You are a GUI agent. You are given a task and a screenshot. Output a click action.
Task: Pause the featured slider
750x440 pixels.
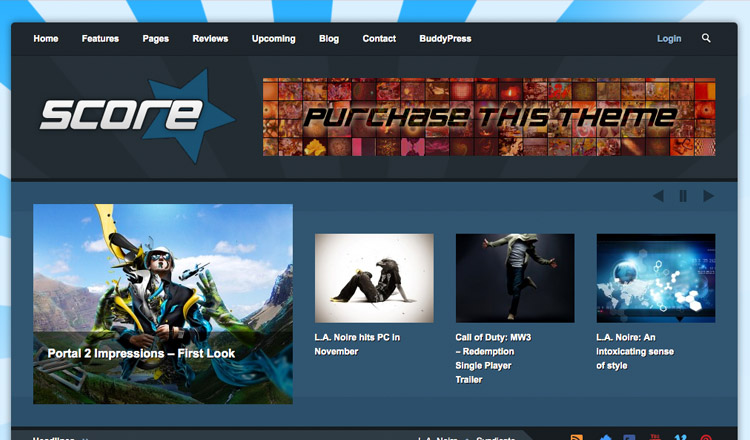click(x=683, y=196)
